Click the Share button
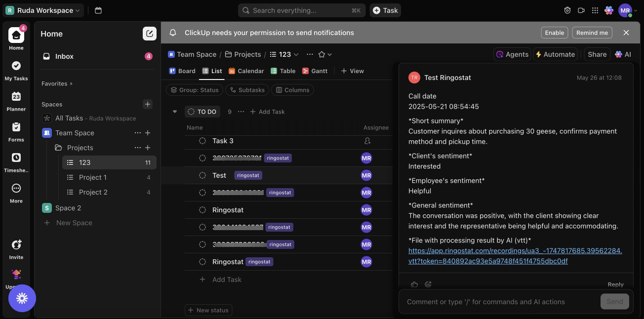Image resolution: width=644 pixels, height=319 pixels. click(597, 54)
